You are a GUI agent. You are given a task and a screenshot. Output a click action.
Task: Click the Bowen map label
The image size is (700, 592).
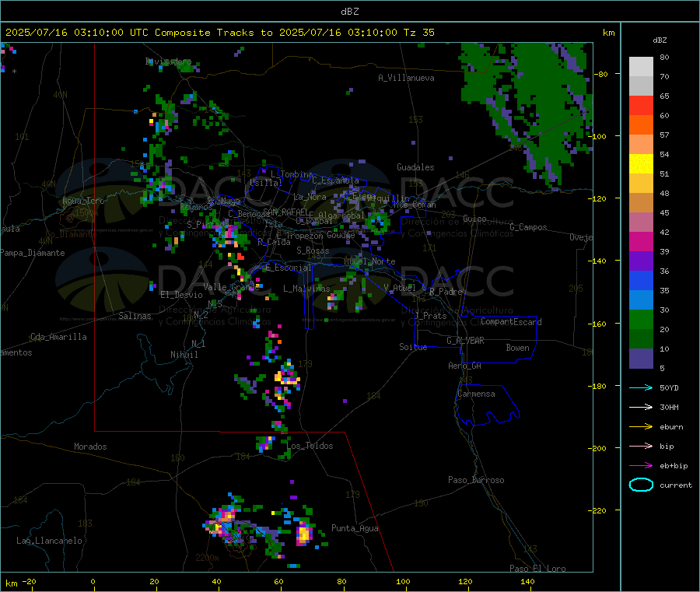point(517,348)
